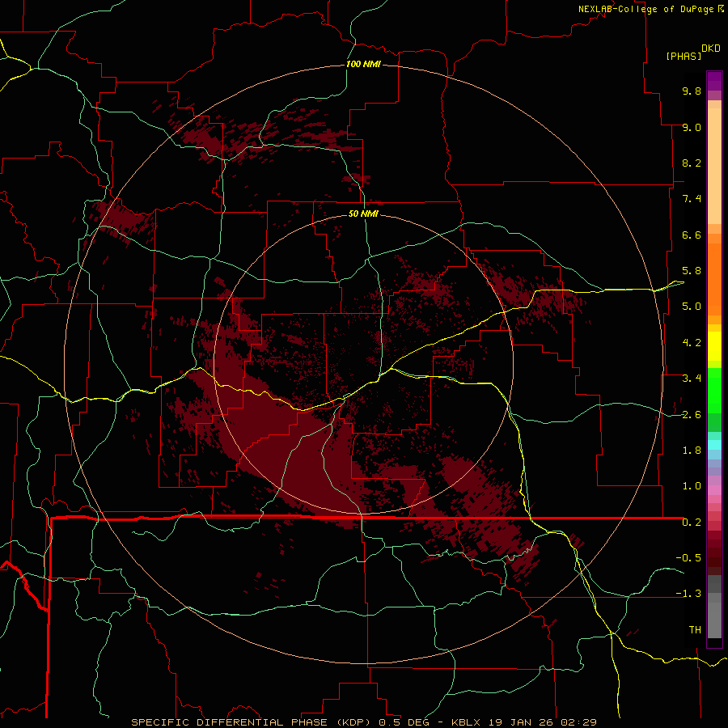Click the 9.0 value on the color scale

point(692,127)
